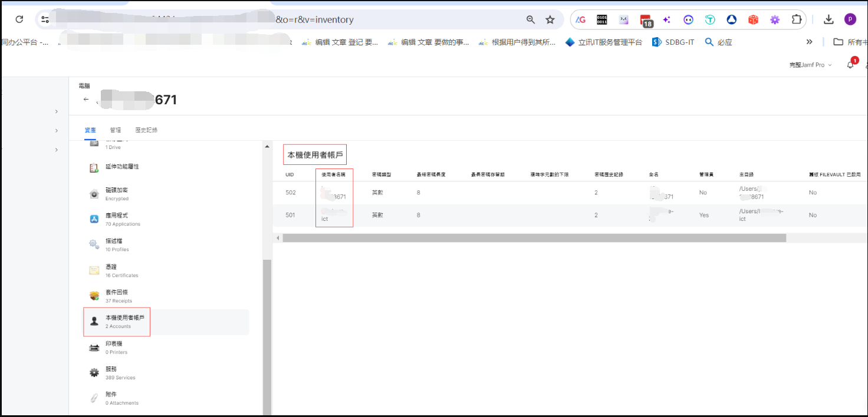Click the notification bell with red badge
Viewport: 868px width, 417px height.
pyautogui.click(x=850, y=65)
